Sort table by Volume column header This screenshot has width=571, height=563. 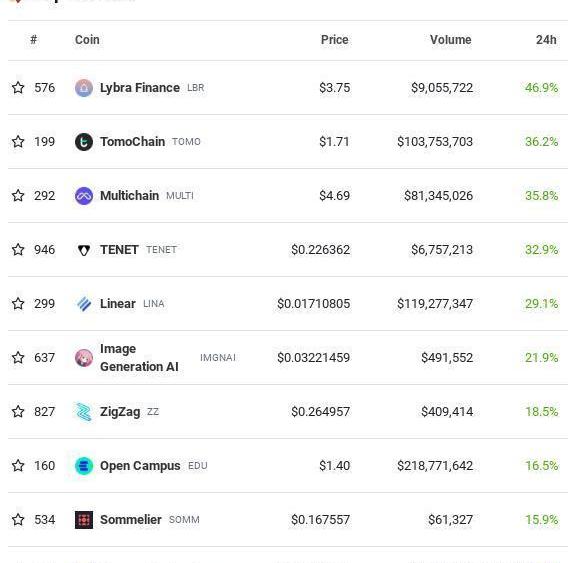[x=450, y=40]
